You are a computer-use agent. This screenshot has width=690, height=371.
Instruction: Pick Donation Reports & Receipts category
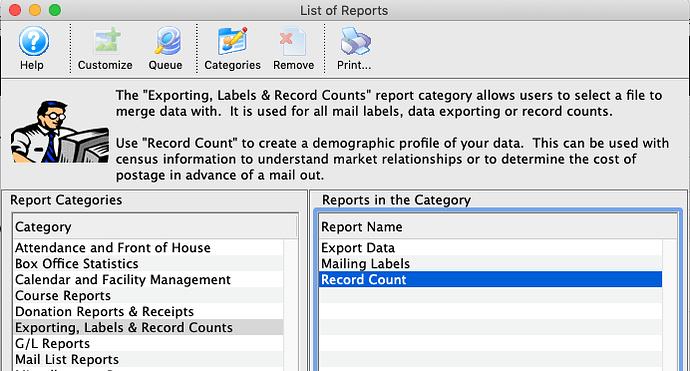[148, 311]
